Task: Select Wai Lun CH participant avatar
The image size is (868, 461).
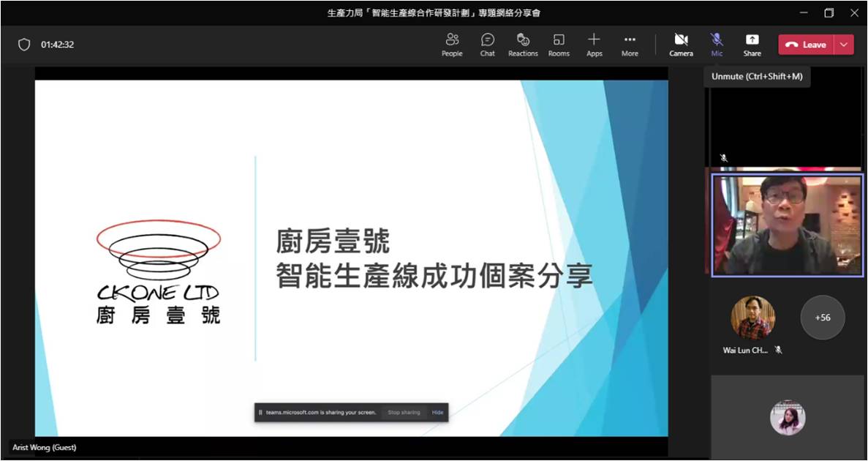Action: click(x=753, y=318)
